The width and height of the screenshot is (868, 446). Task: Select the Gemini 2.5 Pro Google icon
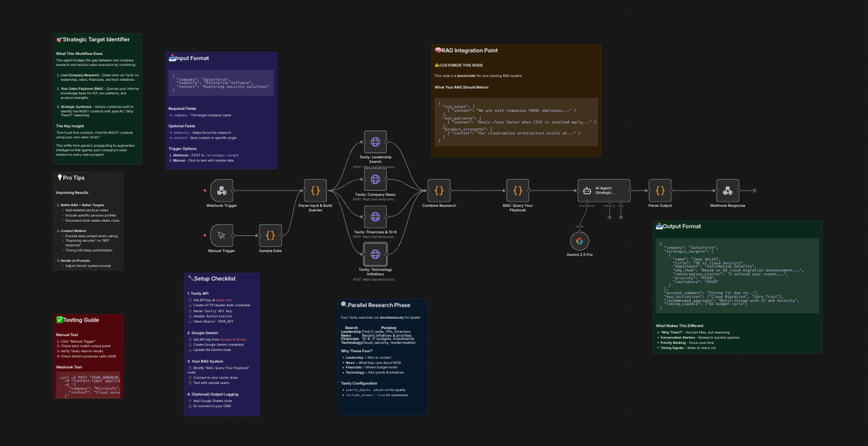[x=579, y=242]
